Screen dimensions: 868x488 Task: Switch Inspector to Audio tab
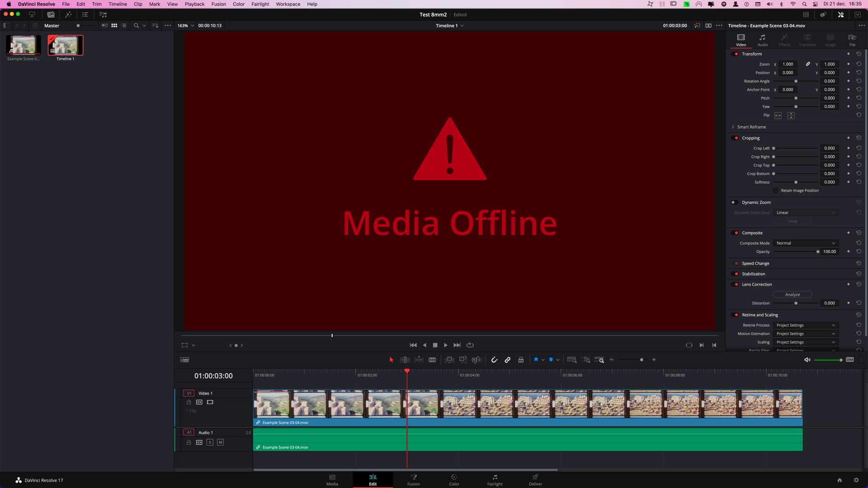(763, 40)
